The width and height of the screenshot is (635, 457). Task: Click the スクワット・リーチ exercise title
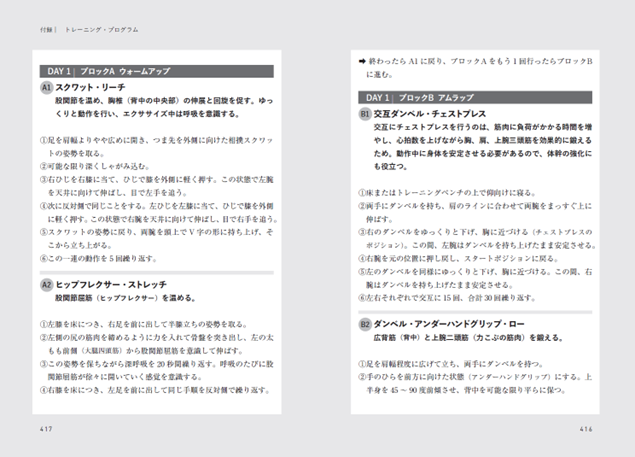(90, 88)
